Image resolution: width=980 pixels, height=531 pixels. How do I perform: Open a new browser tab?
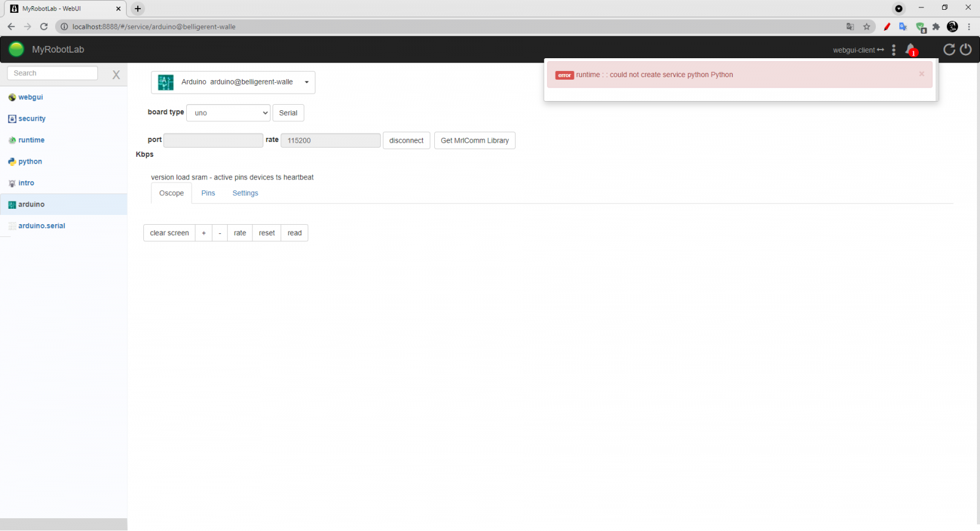point(137,9)
